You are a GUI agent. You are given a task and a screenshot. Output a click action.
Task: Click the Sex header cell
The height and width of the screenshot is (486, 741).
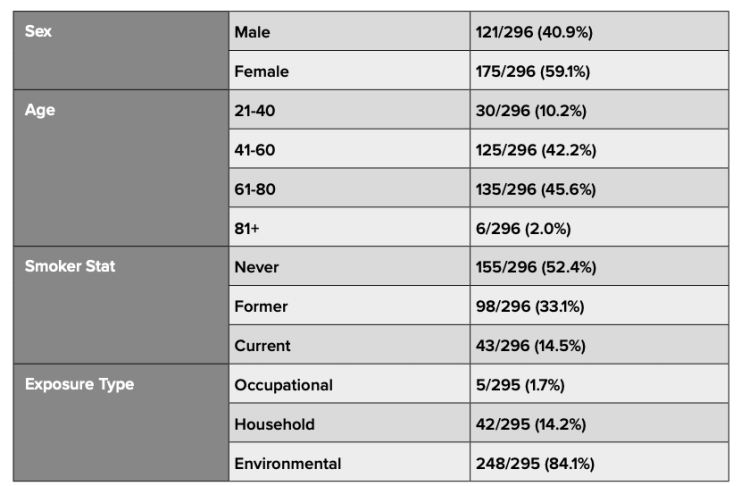[121, 51]
